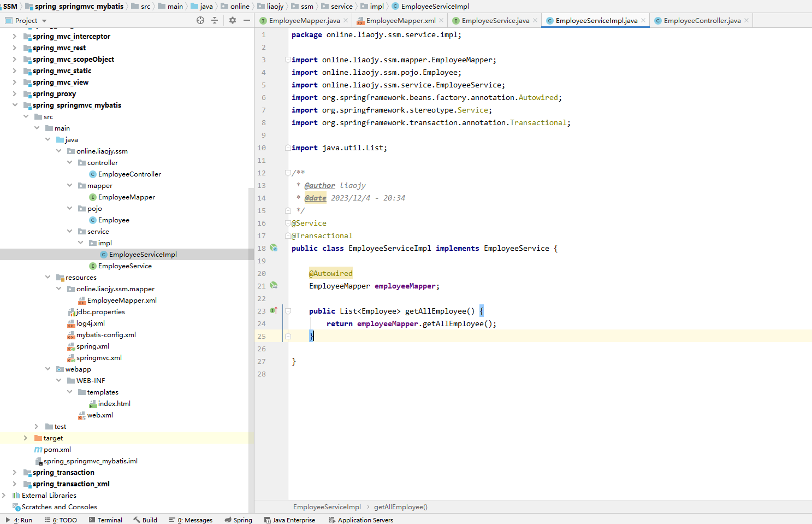Expand spring_mvc_interceptor module
Viewport: 812px width, 524px height.
[15, 36]
